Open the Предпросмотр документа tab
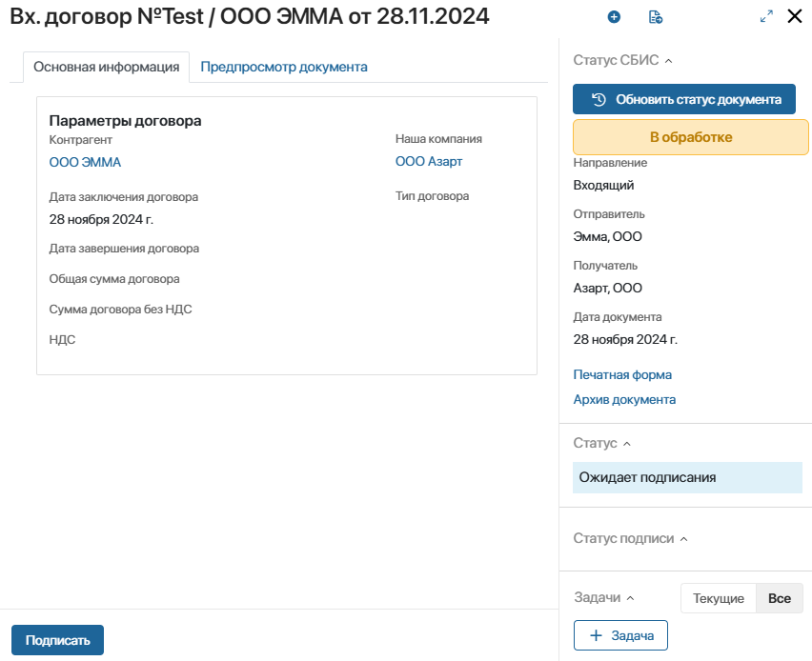Viewport: 812px width, 661px height. pyautogui.click(x=283, y=67)
